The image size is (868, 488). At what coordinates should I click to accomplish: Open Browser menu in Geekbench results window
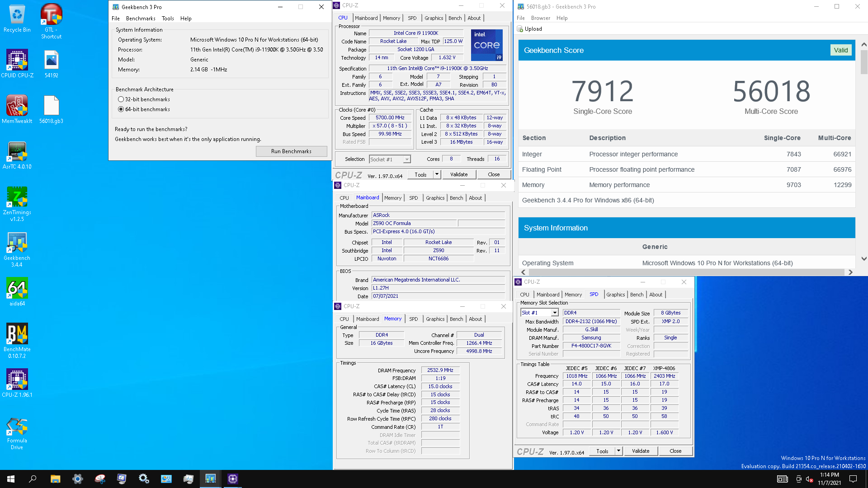[541, 18]
